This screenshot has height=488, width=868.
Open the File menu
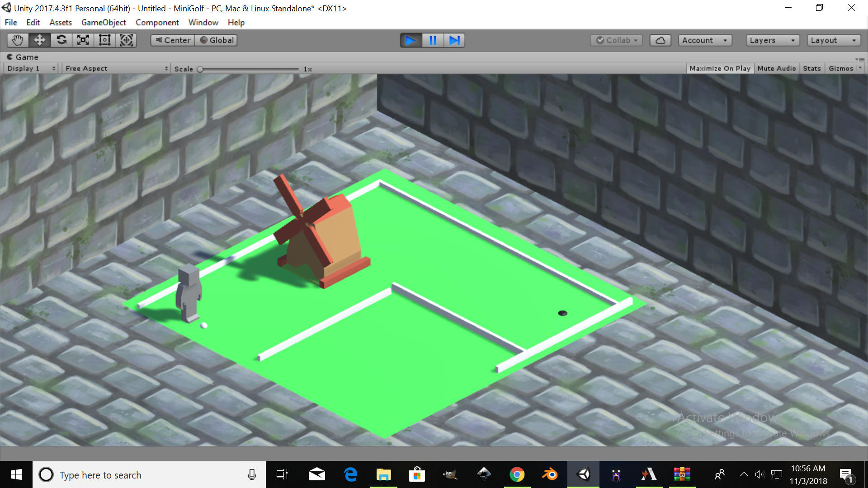point(11,23)
